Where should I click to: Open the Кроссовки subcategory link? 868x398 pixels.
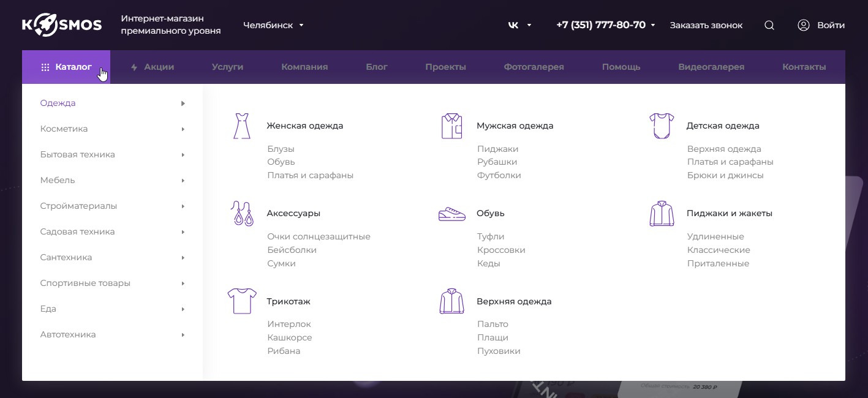(501, 250)
